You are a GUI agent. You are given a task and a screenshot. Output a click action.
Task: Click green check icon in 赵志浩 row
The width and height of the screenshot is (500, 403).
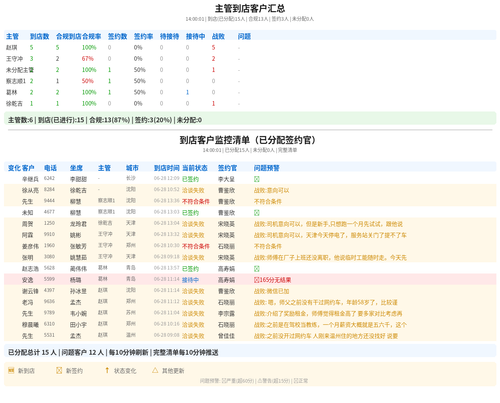[x=257, y=269]
